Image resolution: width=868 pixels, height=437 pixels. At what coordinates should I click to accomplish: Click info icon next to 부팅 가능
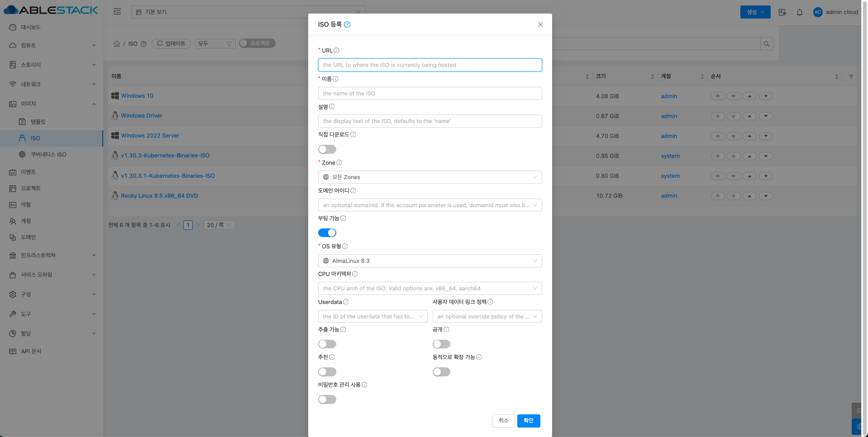click(x=343, y=218)
